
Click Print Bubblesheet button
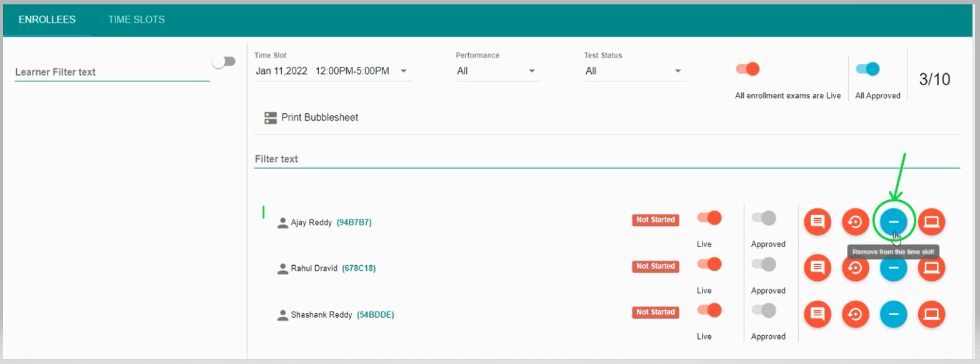(311, 118)
